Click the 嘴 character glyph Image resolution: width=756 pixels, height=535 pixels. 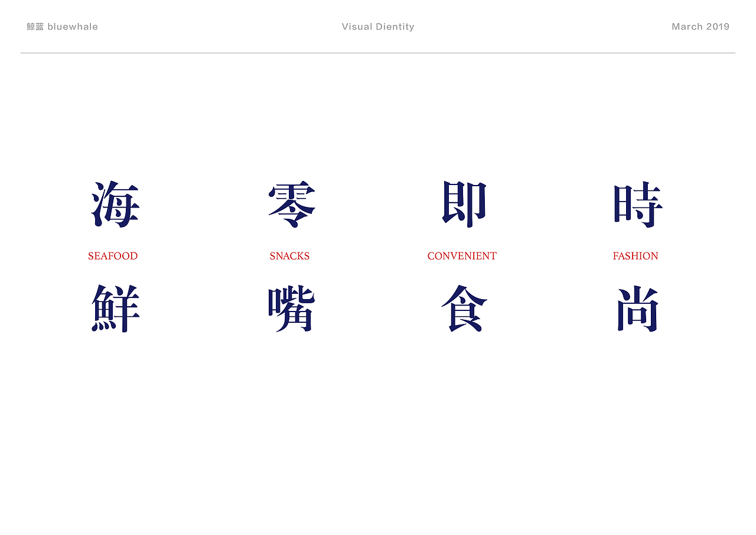290,307
